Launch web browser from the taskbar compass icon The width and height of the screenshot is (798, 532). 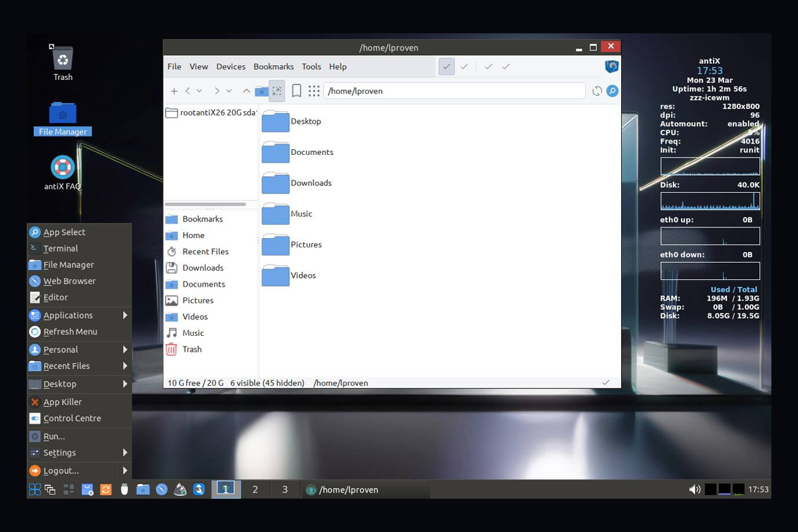(161, 489)
